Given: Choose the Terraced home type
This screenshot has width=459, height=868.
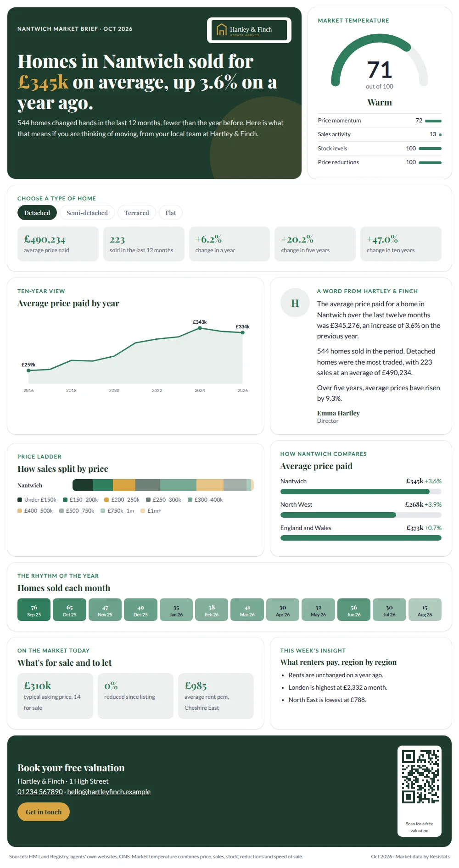Looking at the screenshot, I should (x=137, y=213).
